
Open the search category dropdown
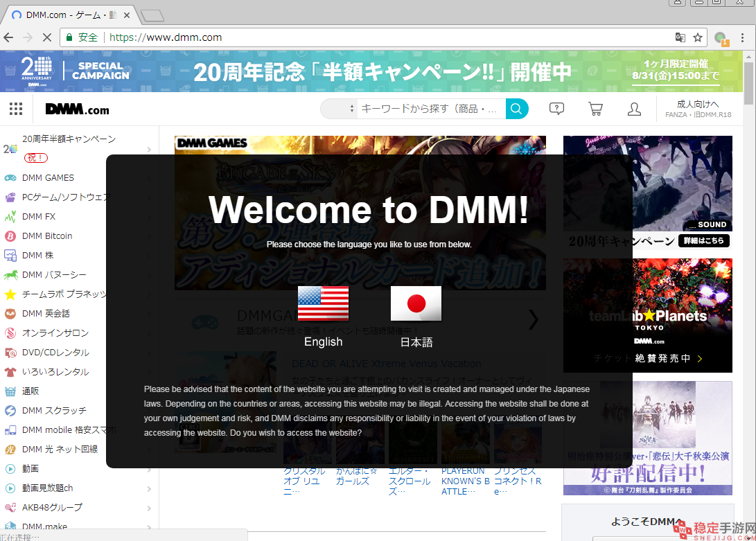(339, 109)
